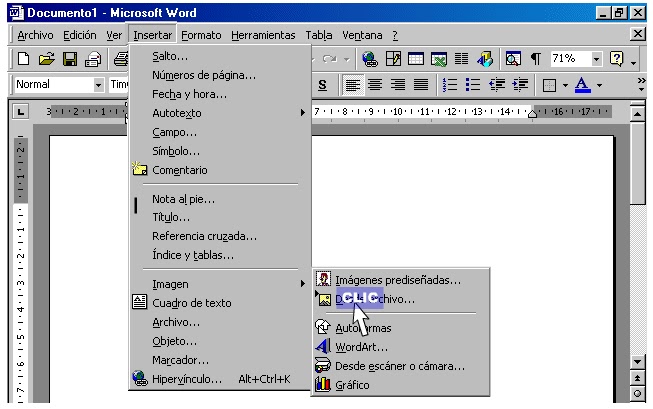Click the vertical scrollbar up arrow

coord(638,113)
